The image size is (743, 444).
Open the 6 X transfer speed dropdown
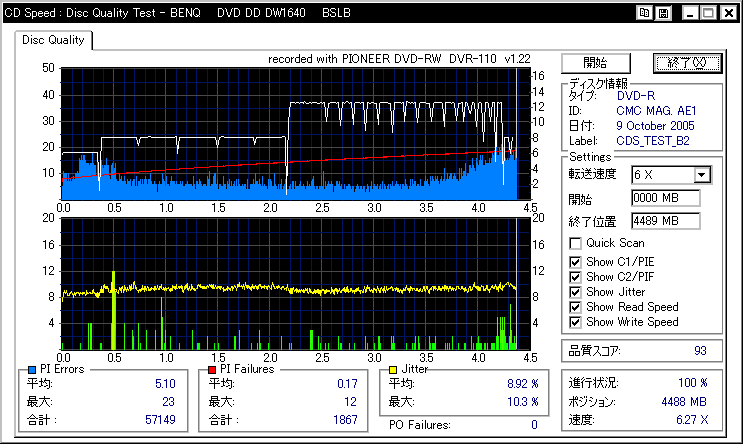pyautogui.click(x=701, y=175)
